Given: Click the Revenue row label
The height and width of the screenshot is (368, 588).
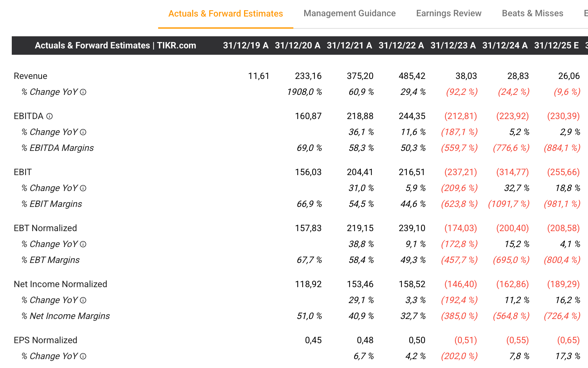Looking at the screenshot, I should (31, 76).
